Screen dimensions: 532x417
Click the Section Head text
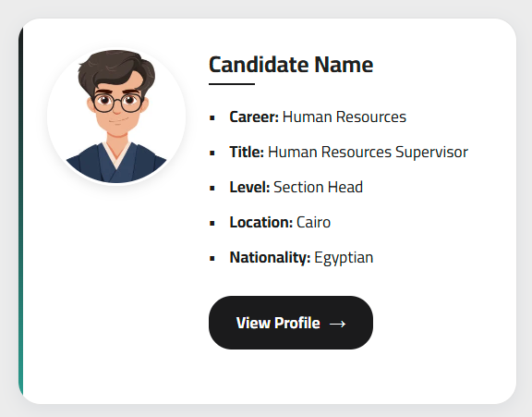click(319, 187)
